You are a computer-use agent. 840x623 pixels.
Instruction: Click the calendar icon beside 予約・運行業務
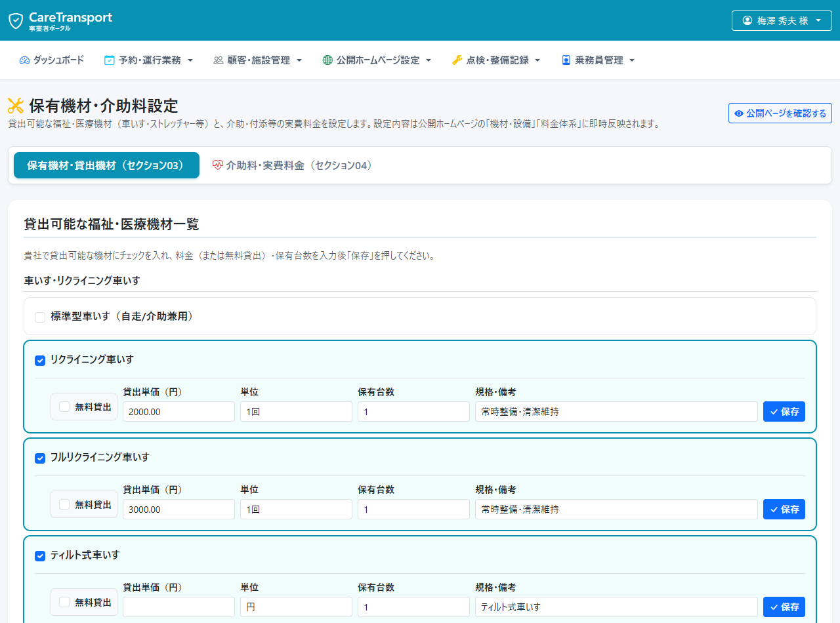(110, 60)
